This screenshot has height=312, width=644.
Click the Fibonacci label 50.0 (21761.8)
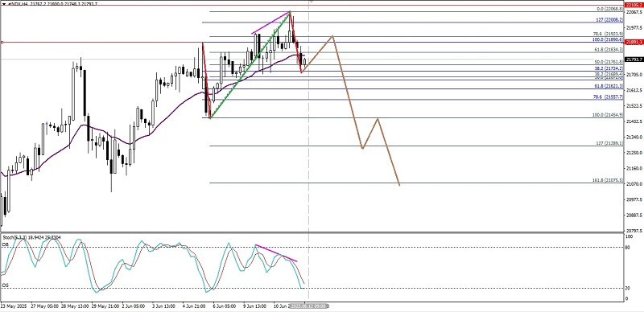609,62
